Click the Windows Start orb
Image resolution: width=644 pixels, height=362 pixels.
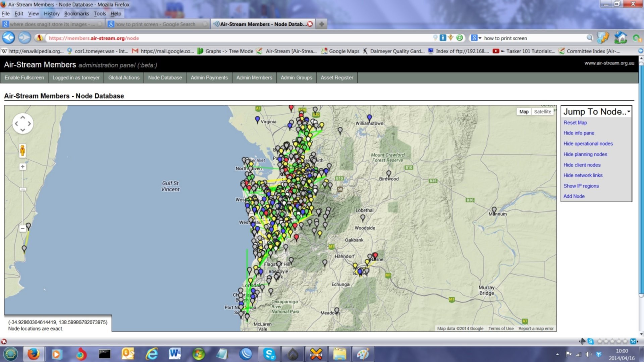(10, 354)
